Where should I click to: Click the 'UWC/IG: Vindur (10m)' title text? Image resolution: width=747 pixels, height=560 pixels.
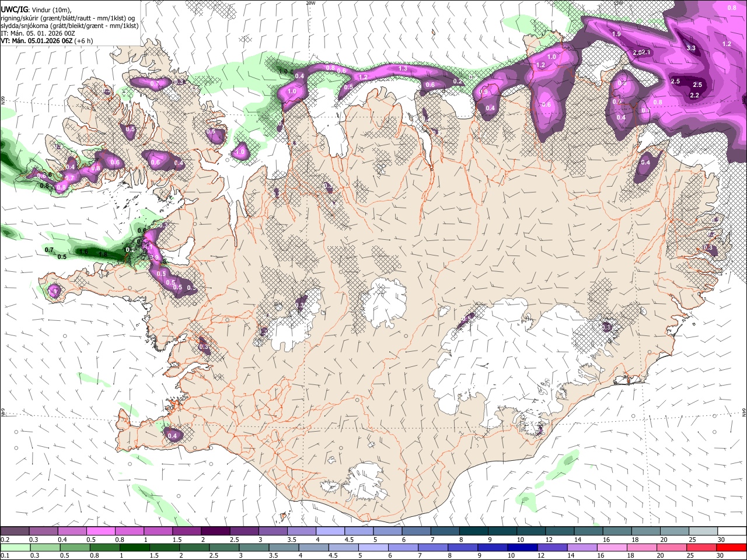[x=35, y=9]
